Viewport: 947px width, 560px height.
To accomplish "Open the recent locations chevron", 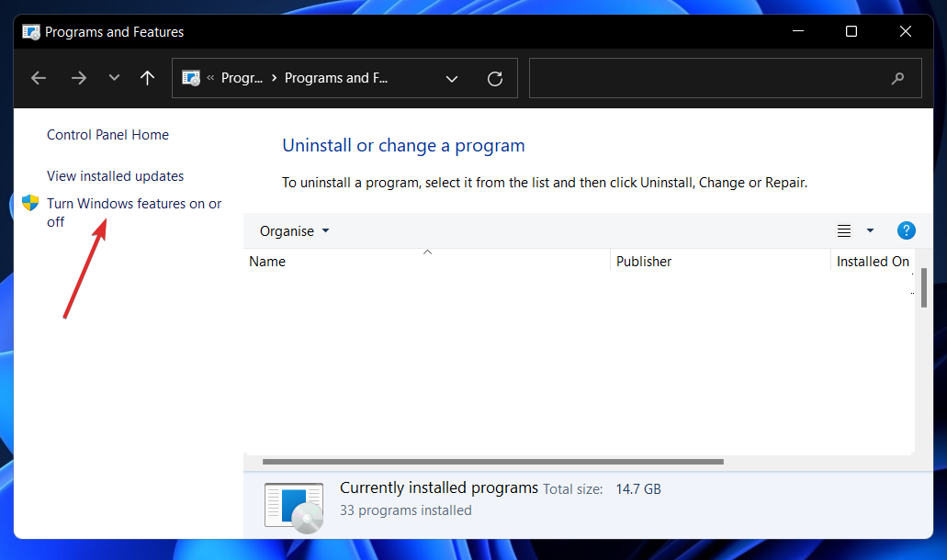I will point(114,78).
